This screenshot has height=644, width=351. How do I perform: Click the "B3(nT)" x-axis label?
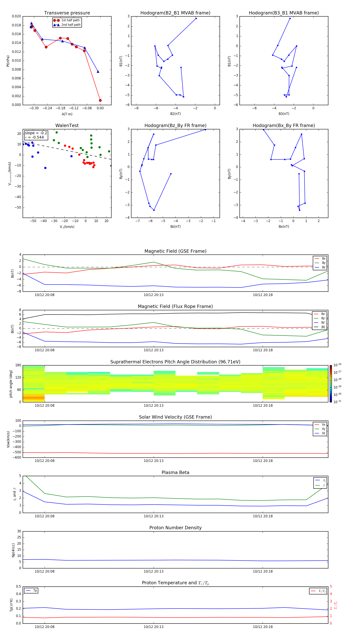284,114
